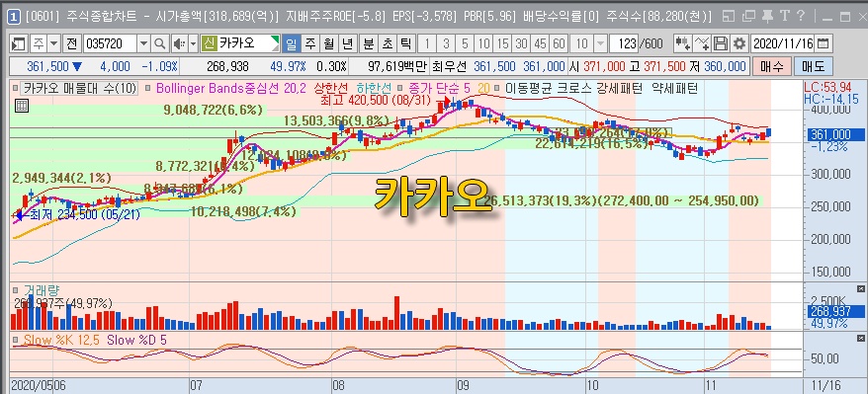
Task: Click the 매수 buy button
Action: point(772,67)
